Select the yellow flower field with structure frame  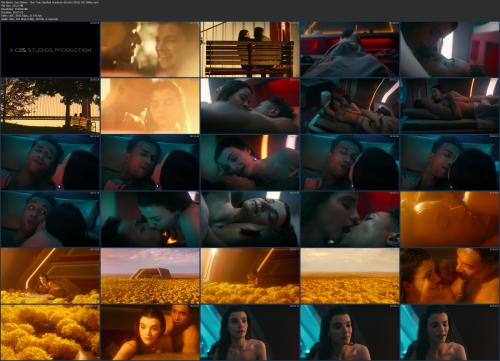click(150, 276)
